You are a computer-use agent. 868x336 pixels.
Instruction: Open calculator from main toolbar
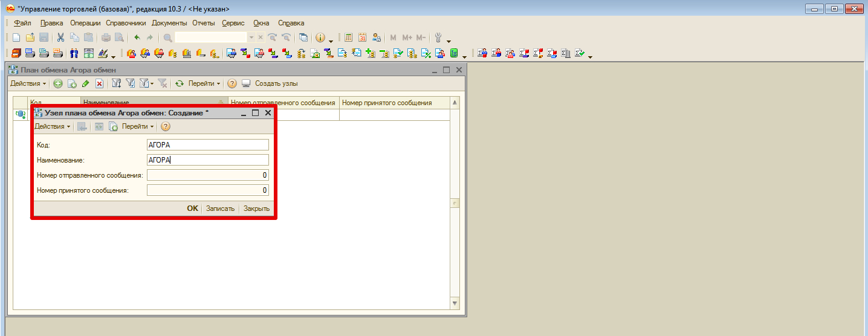click(x=349, y=37)
